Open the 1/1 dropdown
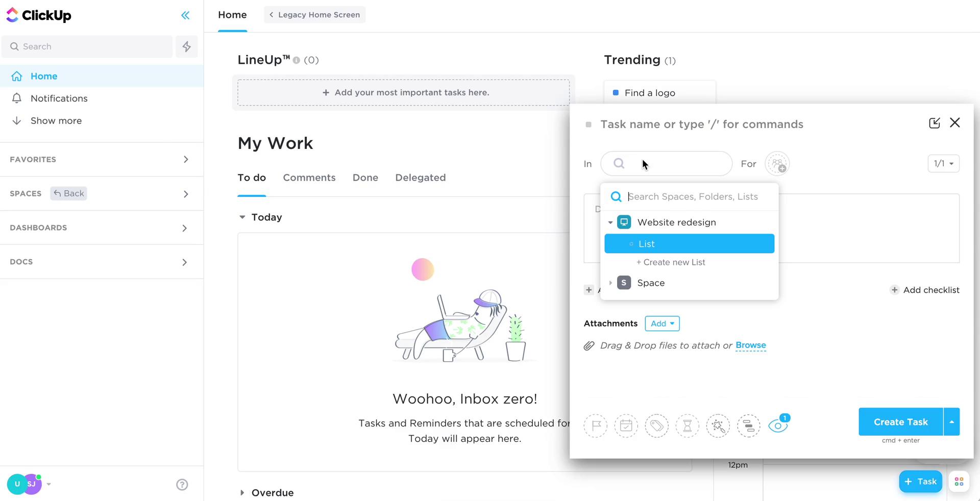Viewport: 980px width, 501px height. (x=943, y=164)
